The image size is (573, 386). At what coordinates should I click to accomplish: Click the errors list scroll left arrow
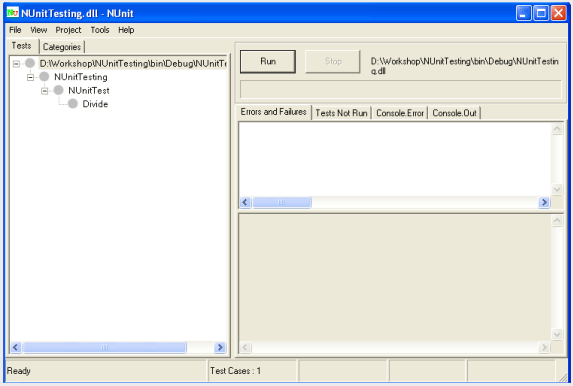[245, 202]
